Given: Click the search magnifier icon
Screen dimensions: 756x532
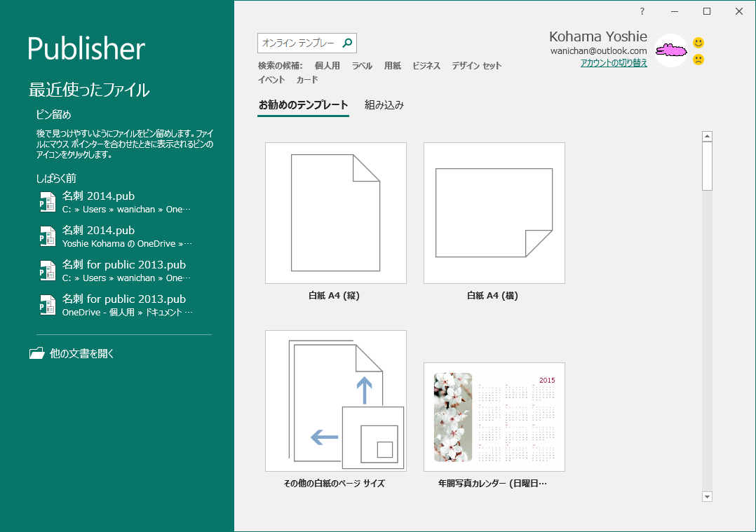Looking at the screenshot, I should tap(347, 43).
